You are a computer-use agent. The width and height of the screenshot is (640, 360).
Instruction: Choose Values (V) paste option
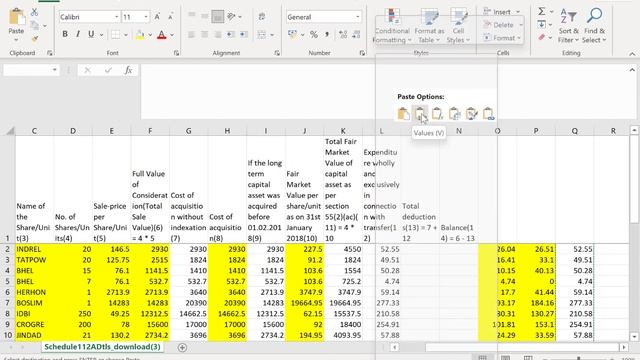click(420, 113)
